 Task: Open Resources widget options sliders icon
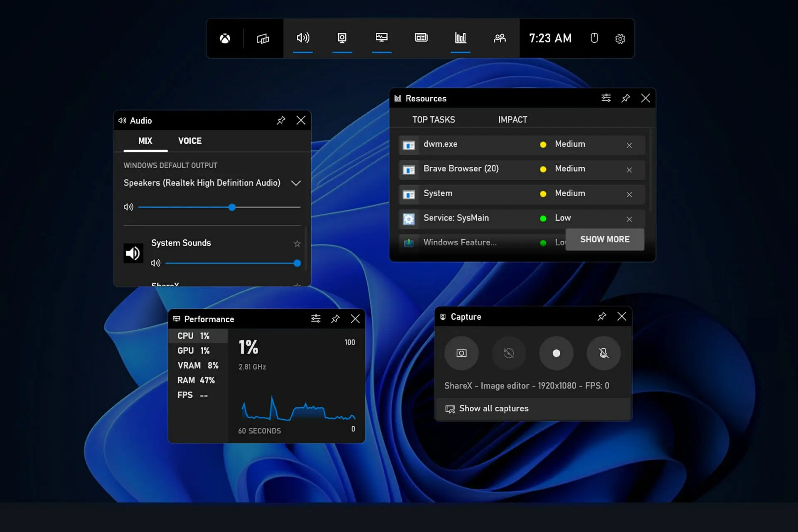pyautogui.click(x=606, y=98)
